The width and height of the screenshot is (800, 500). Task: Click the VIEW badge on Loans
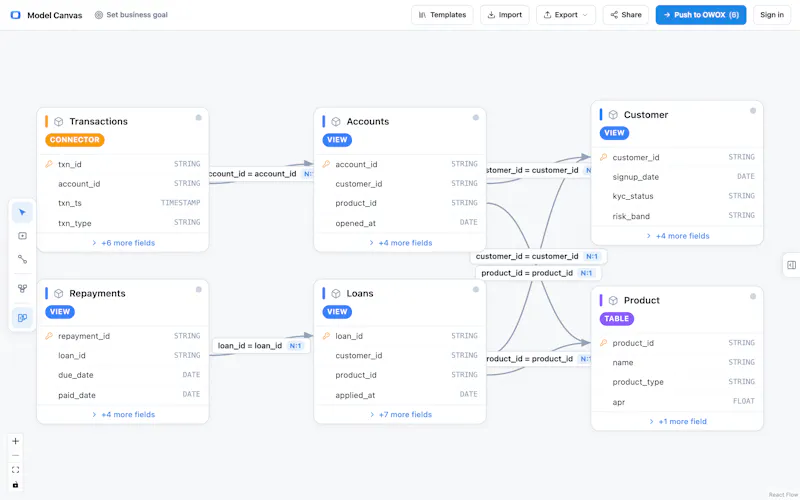point(337,312)
